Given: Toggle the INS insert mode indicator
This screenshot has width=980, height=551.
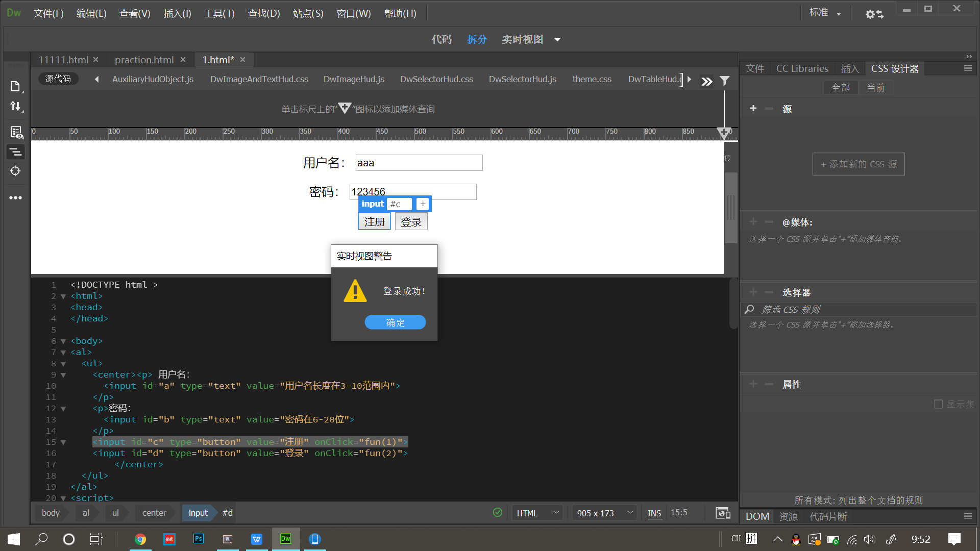Looking at the screenshot, I should point(654,513).
